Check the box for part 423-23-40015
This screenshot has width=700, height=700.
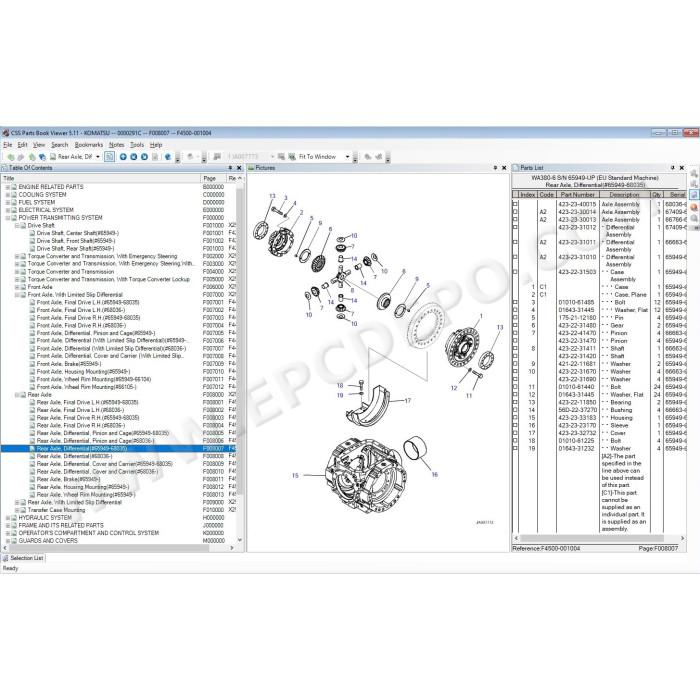515,204
